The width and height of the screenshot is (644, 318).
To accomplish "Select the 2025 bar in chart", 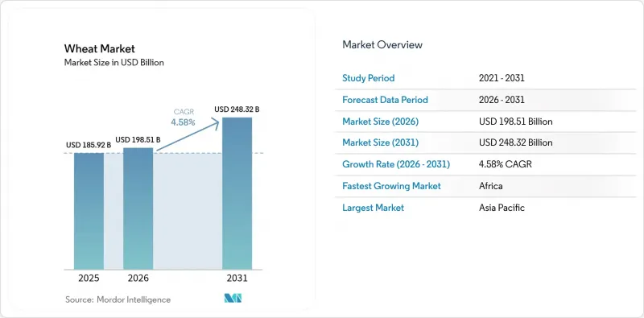I will coord(89,211).
